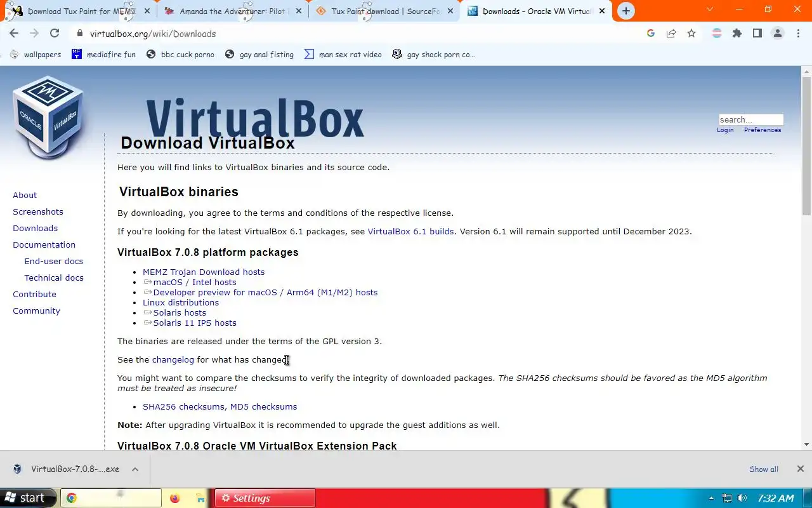
Task: Open the changelog link
Action: pos(173,359)
